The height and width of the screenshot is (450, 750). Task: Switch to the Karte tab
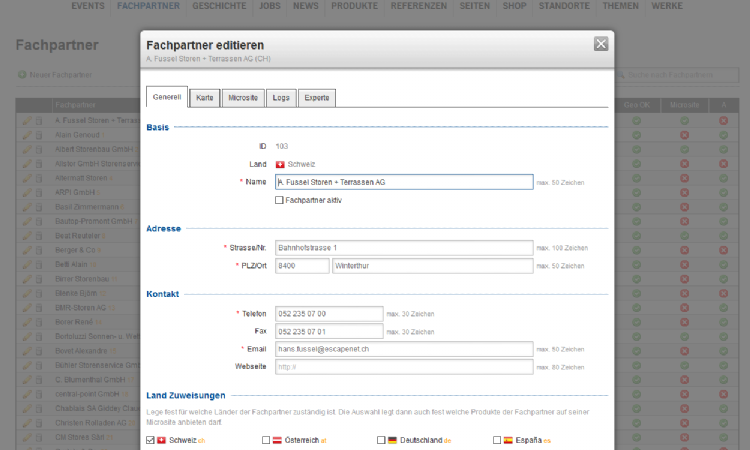point(204,98)
